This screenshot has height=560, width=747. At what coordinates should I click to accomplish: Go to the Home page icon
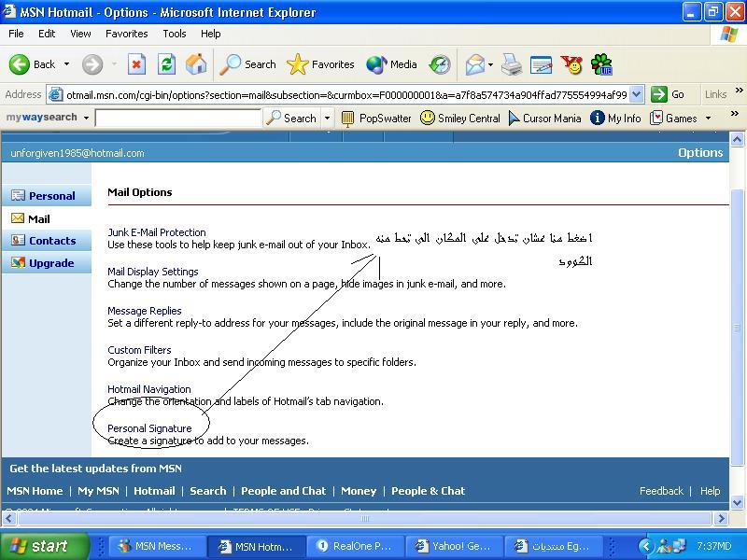[x=196, y=64]
